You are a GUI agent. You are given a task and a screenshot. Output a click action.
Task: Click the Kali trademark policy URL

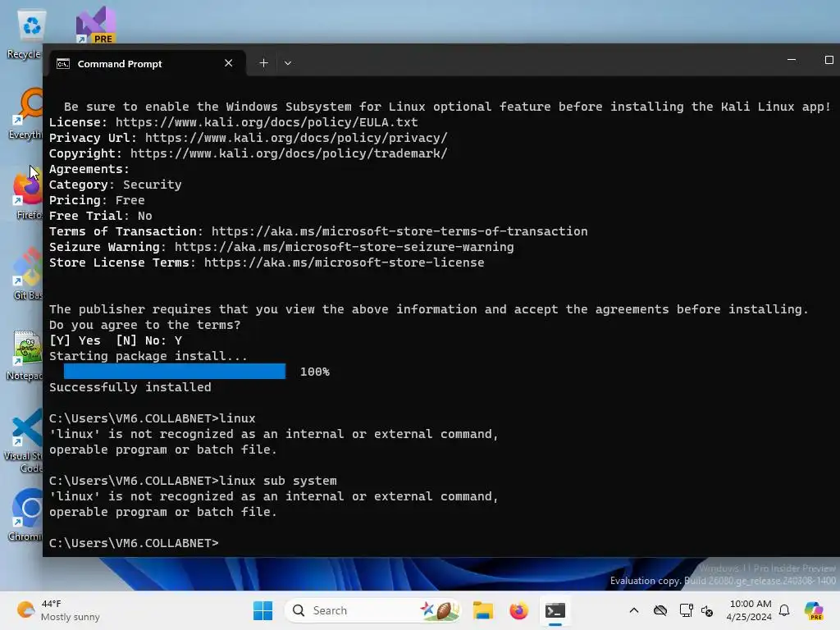pyautogui.click(x=289, y=153)
